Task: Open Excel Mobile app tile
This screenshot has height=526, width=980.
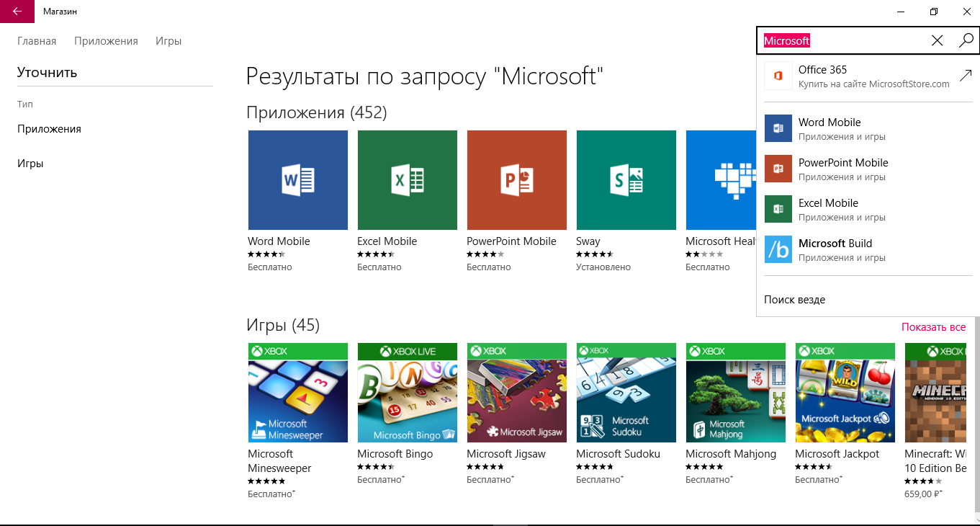Action: pos(408,180)
